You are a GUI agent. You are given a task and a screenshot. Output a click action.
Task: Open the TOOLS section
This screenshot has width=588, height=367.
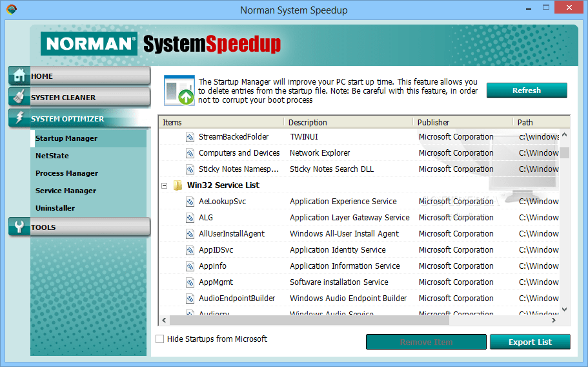click(79, 227)
